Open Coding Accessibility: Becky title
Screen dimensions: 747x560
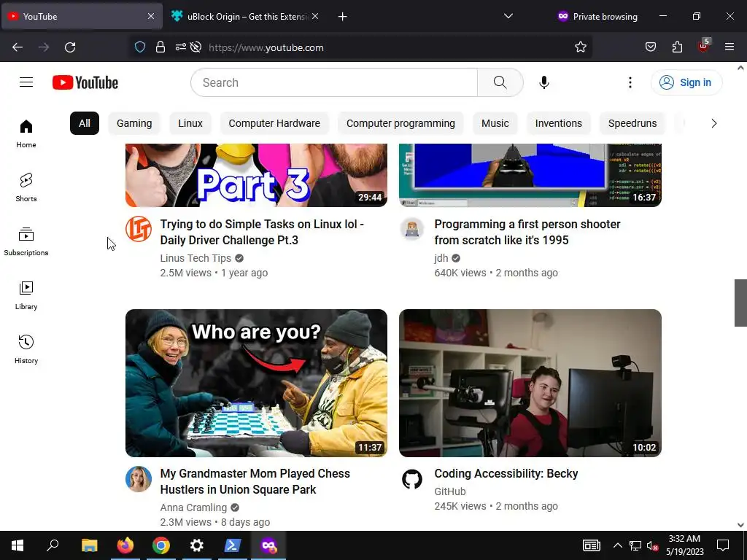(x=506, y=473)
